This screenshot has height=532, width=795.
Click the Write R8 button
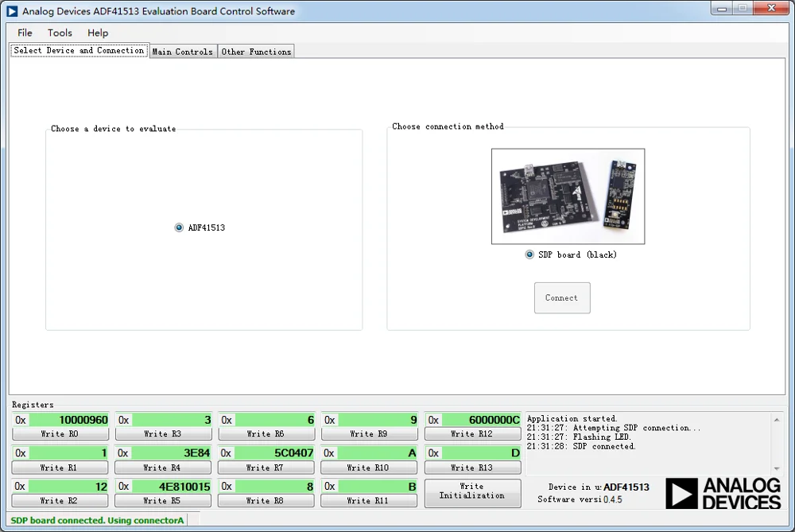tap(266, 500)
